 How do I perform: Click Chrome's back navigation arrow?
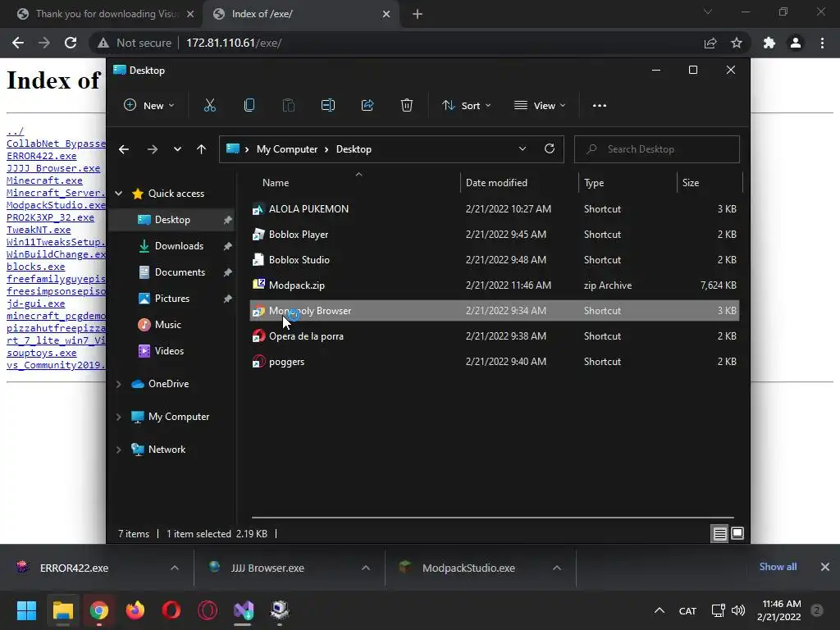coord(18,43)
